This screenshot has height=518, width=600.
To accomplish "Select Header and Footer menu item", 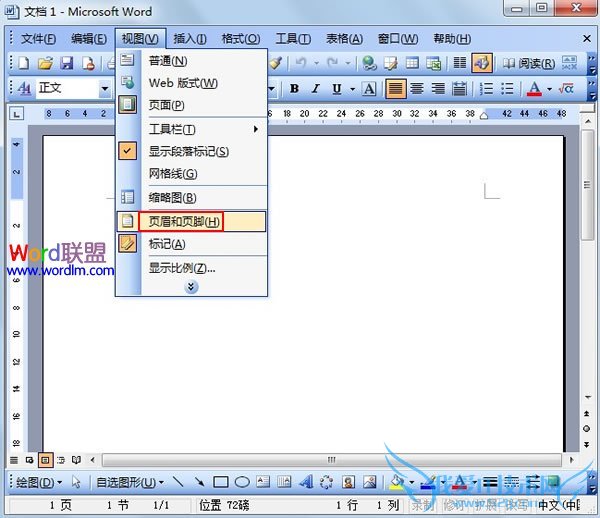I will pos(192,222).
